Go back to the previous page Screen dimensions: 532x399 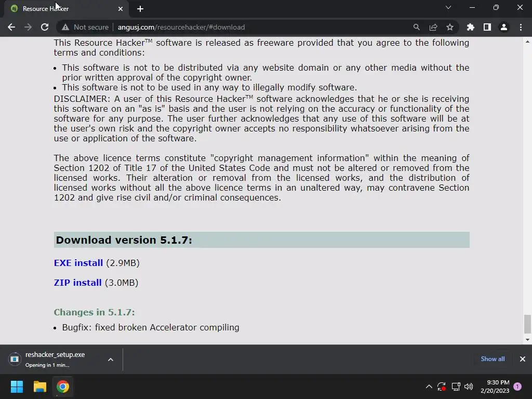coord(11,27)
